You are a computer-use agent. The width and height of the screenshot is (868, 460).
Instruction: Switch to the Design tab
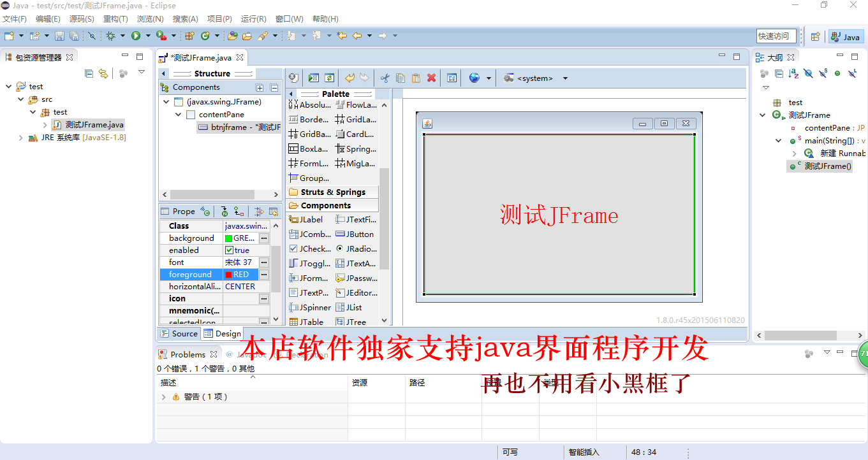223,333
